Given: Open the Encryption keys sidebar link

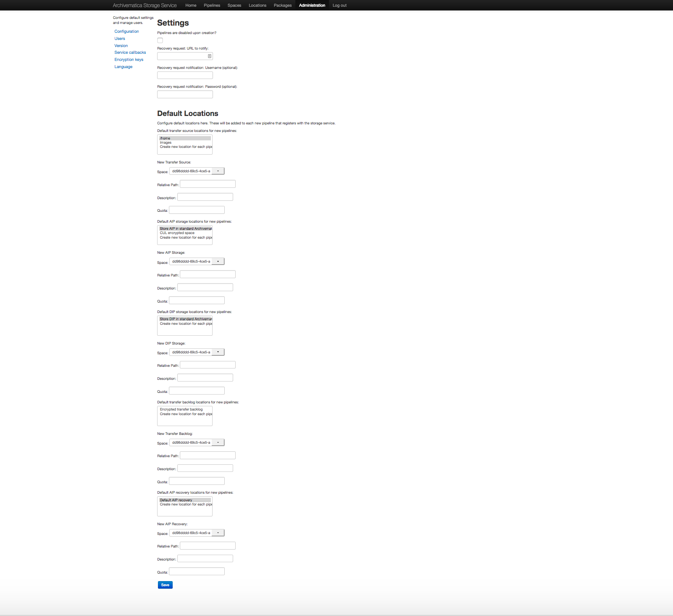Looking at the screenshot, I should 129,60.
